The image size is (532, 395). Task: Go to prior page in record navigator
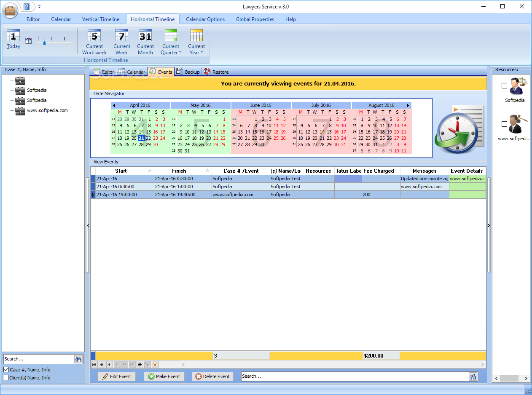coord(102,364)
